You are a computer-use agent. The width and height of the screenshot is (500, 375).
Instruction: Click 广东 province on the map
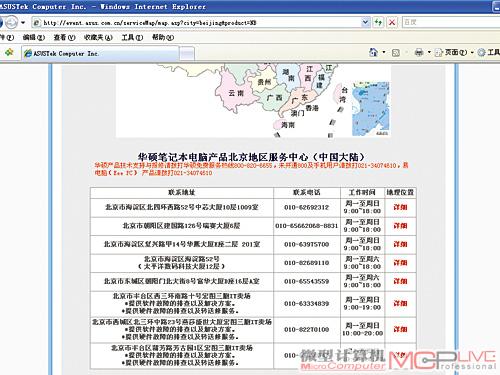pyautogui.click(x=299, y=98)
